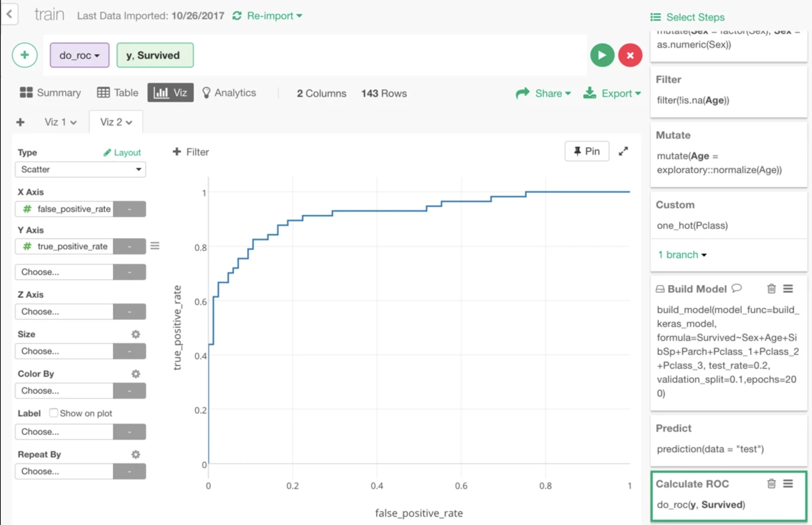This screenshot has width=812, height=525.
Task: Open Build Model step hamburger menu
Action: click(788, 289)
